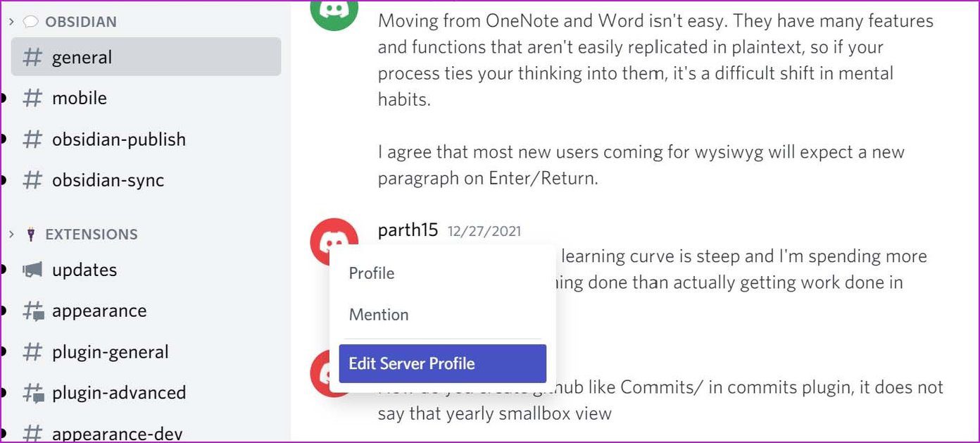
Task: Click the green Discord avatar at top
Action: point(334,10)
